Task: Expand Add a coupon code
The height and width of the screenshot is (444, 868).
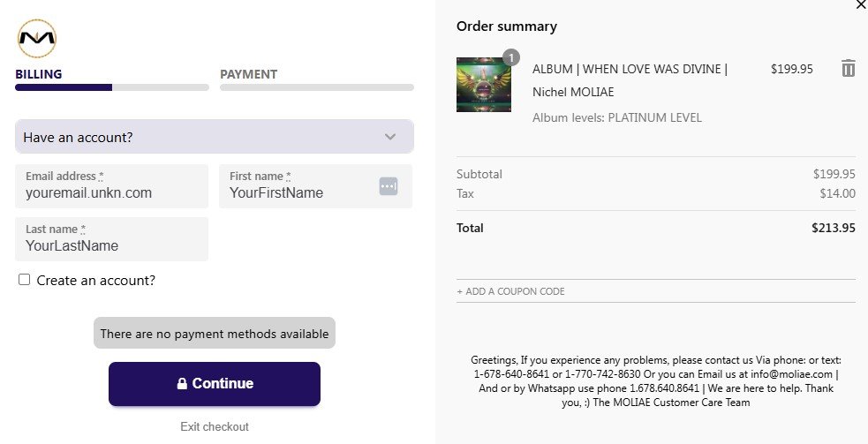Action: (511, 291)
